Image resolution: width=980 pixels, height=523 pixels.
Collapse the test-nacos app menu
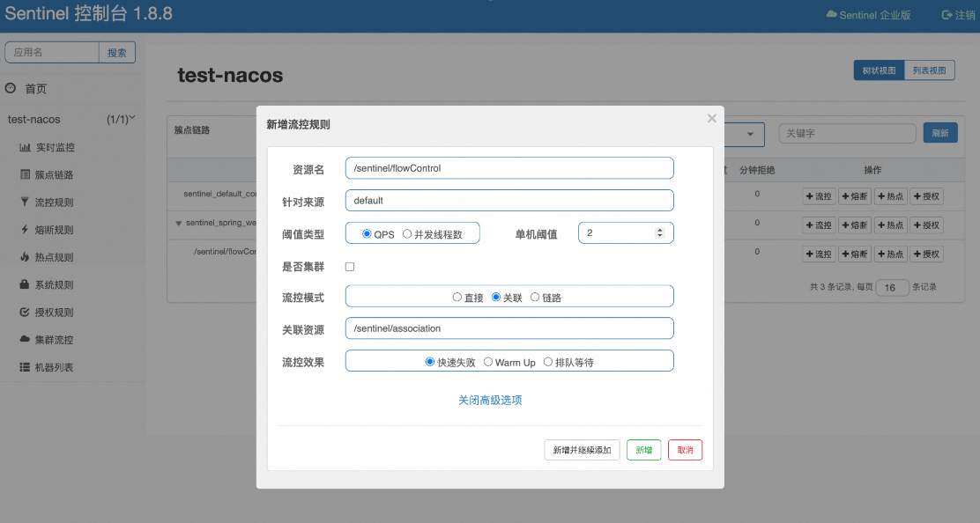[132, 118]
